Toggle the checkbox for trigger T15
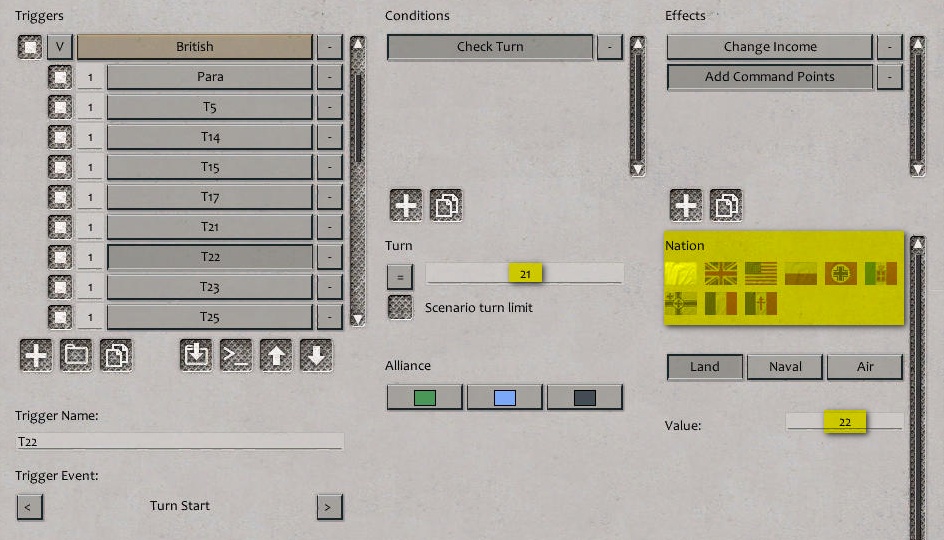The width and height of the screenshot is (944, 540). (60, 167)
